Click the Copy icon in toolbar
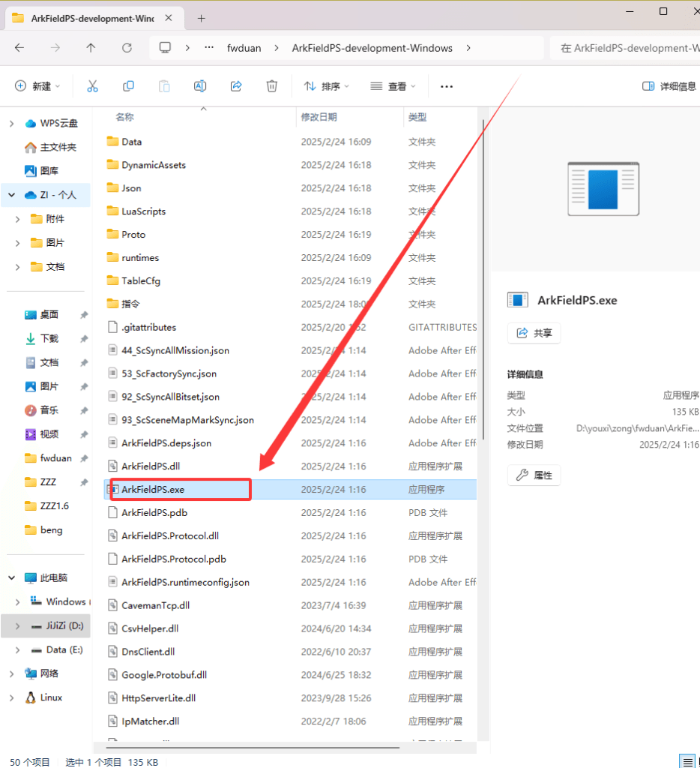This screenshot has height=768, width=700. point(128,86)
